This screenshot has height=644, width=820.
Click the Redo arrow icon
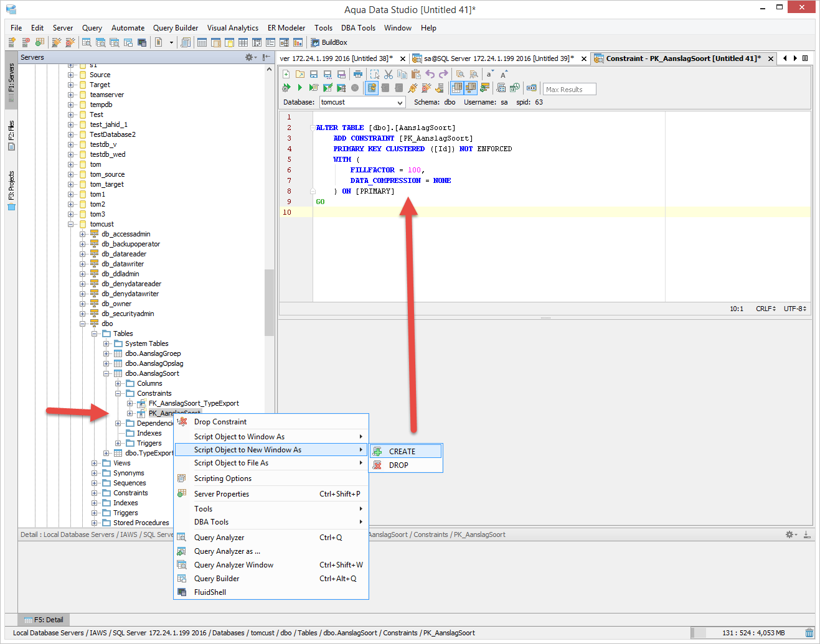(x=443, y=74)
